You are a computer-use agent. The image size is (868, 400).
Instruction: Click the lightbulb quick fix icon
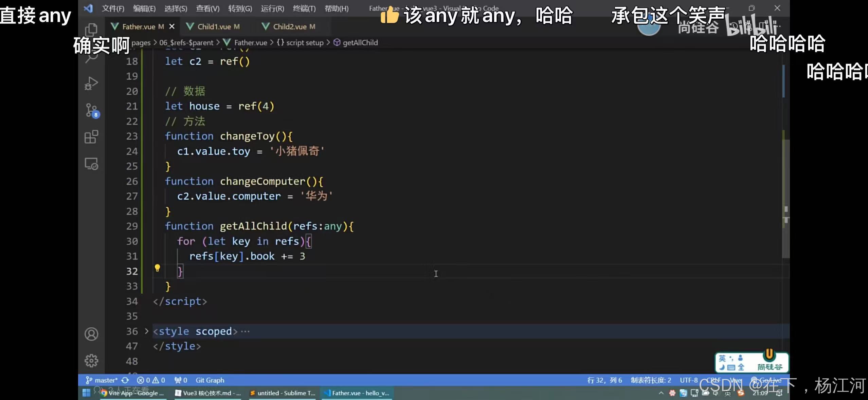(157, 268)
